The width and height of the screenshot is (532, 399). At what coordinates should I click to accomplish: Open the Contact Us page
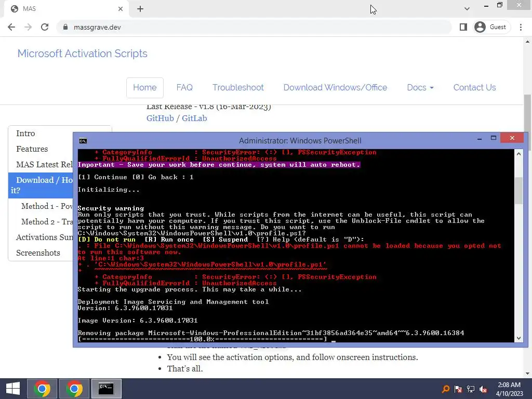click(x=475, y=87)
